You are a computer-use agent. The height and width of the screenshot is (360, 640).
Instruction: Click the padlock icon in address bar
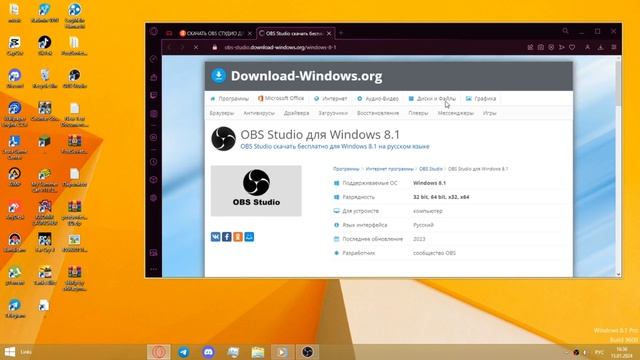point(215,47)
